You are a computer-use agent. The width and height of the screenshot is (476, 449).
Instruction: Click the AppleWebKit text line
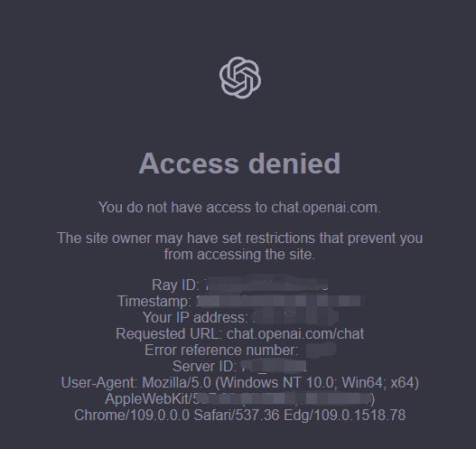[x=240, y=399]
